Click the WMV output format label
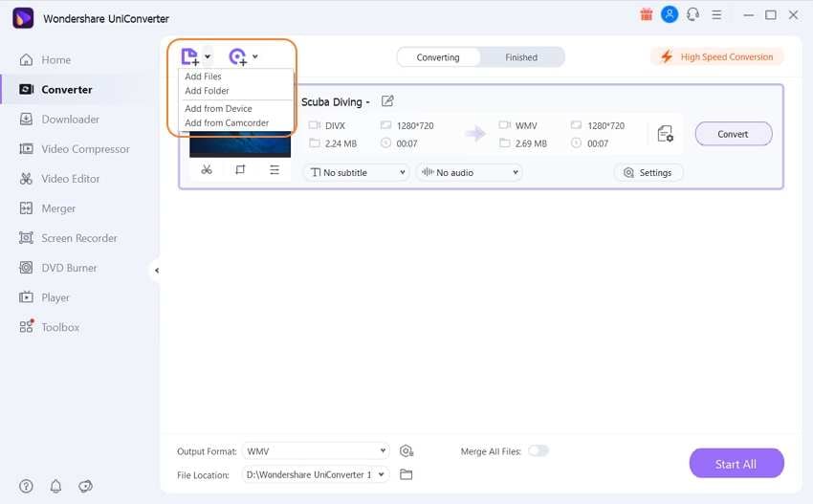 pos(526,126)
